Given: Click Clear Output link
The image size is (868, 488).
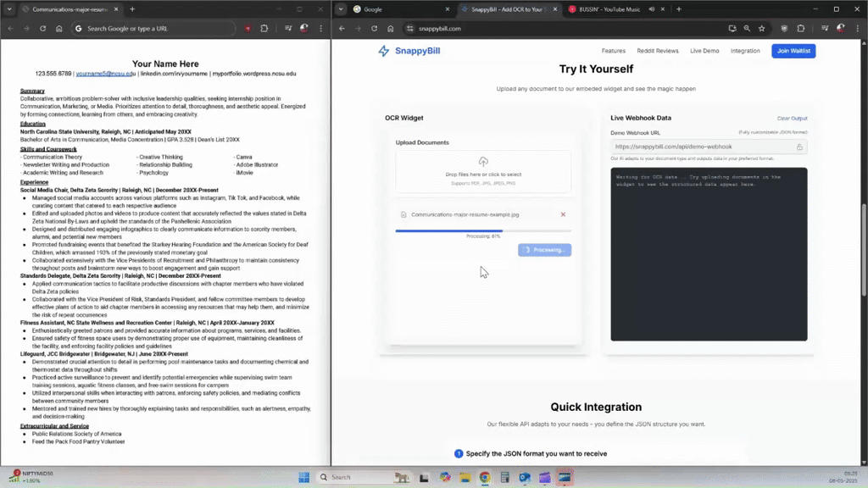Looking at the screenshot, I should (x=792, y=119).
